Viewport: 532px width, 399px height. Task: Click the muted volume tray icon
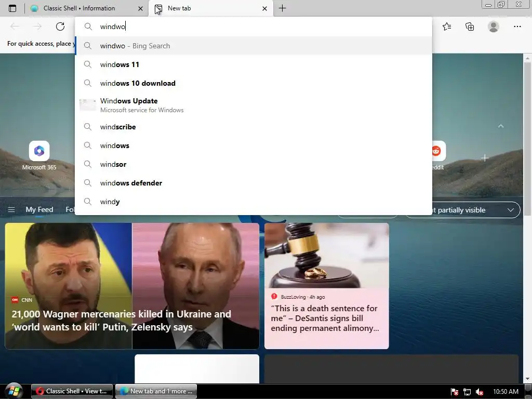tap(479, 392)
